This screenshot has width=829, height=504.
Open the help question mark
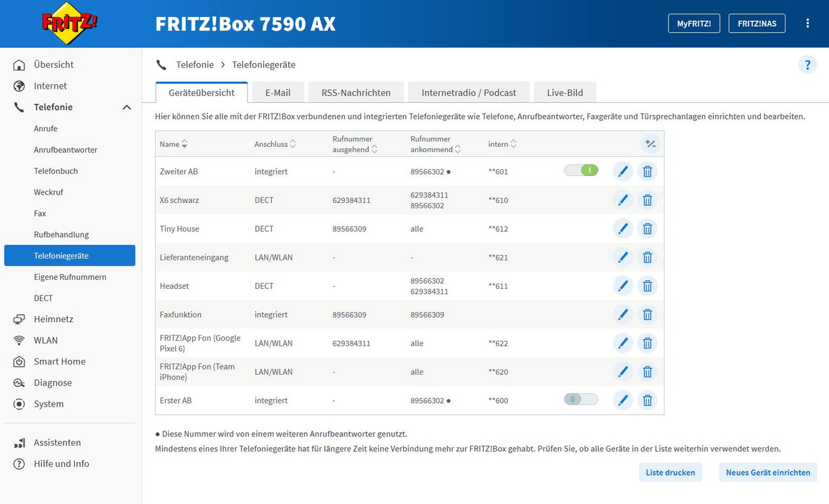click(807, 65)
